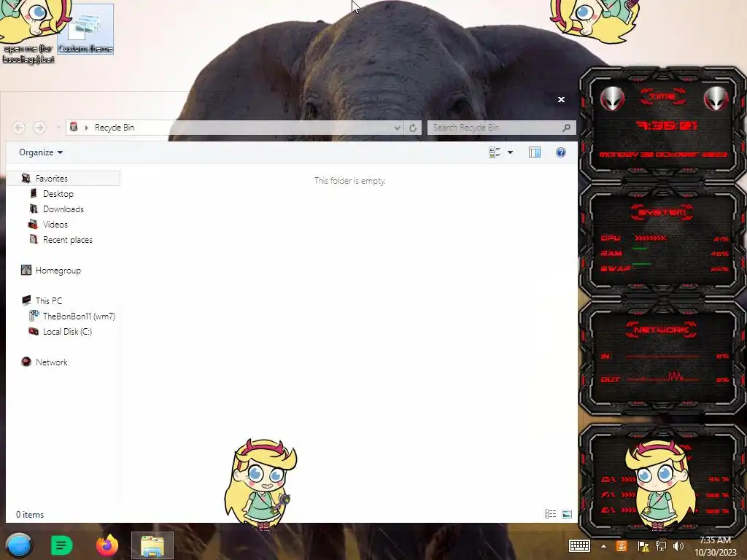Open the volume control

(x=678, y=546)
